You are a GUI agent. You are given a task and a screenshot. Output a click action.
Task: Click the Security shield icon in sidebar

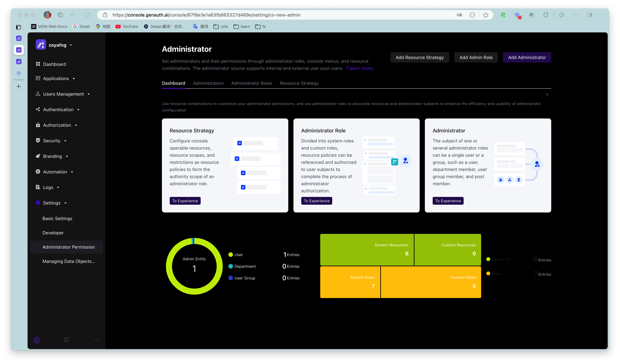(38, 140)
